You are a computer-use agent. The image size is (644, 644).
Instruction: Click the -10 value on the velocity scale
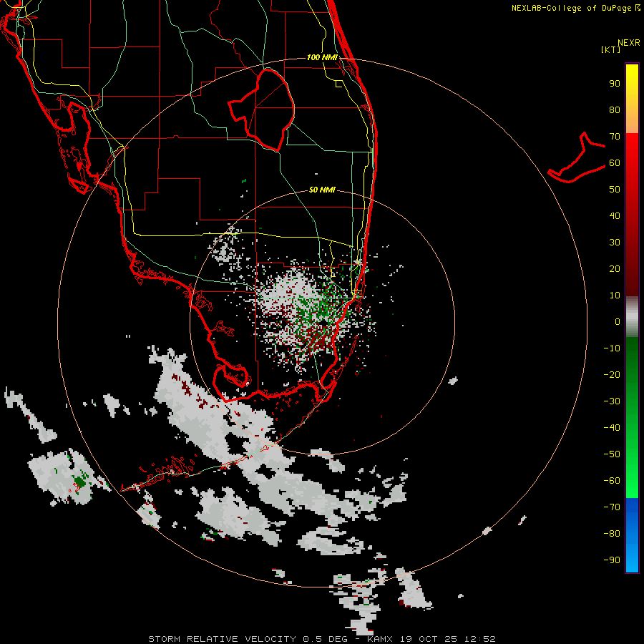612,348
